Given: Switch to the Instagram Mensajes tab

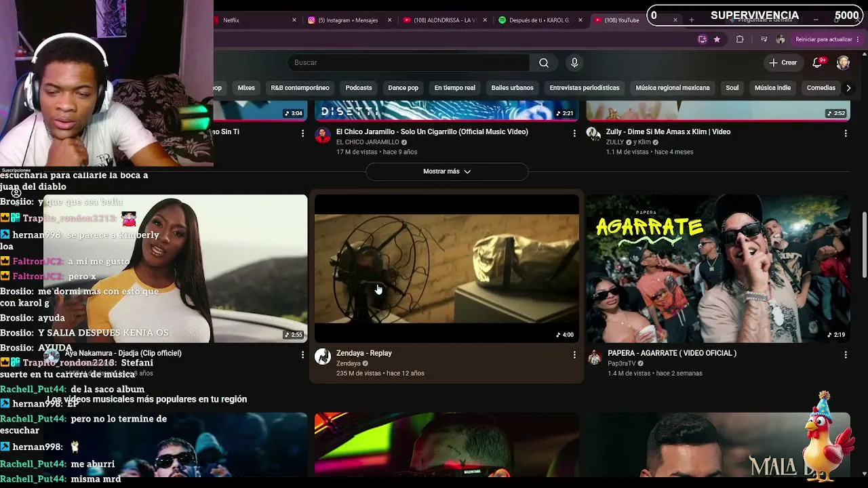Looking at the screenshot, I should point(349,20).
